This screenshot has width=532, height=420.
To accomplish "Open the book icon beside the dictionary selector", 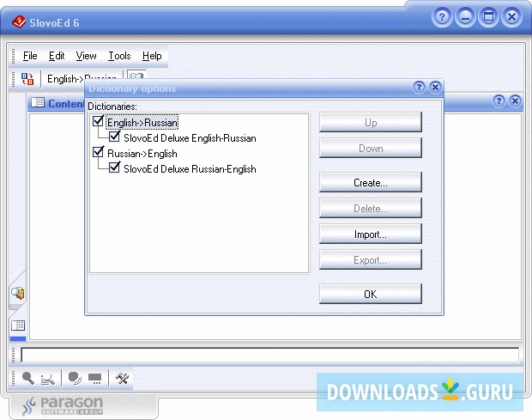I will point(136,76).
